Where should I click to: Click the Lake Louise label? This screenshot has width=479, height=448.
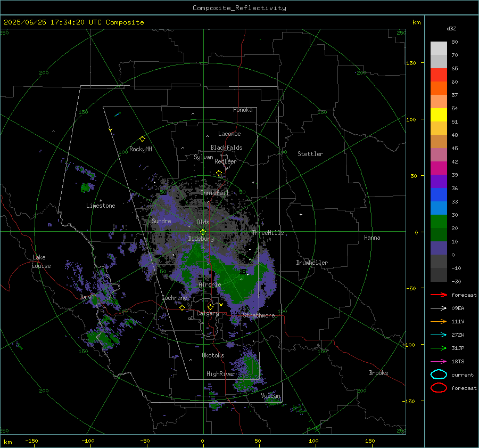(x=41, y=262)
